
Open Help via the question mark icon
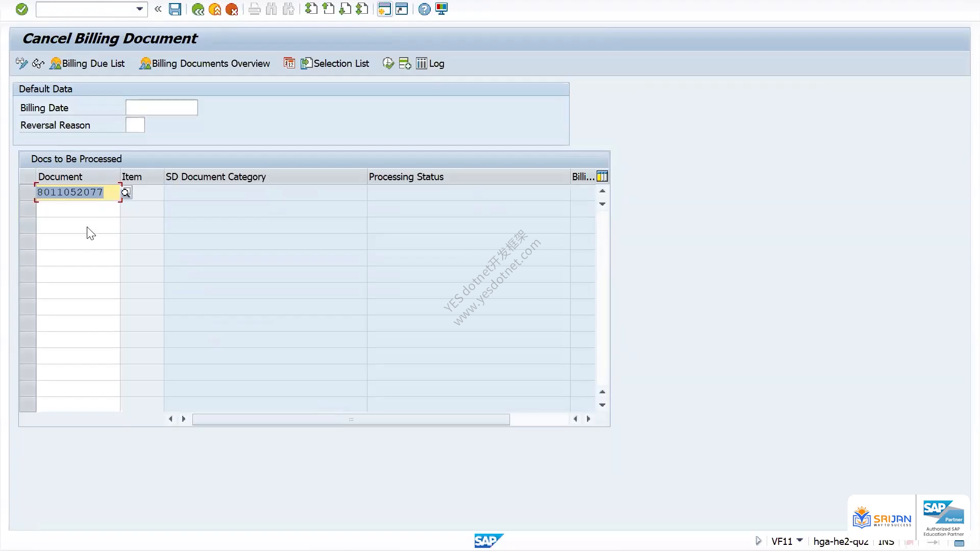(424, 9)
